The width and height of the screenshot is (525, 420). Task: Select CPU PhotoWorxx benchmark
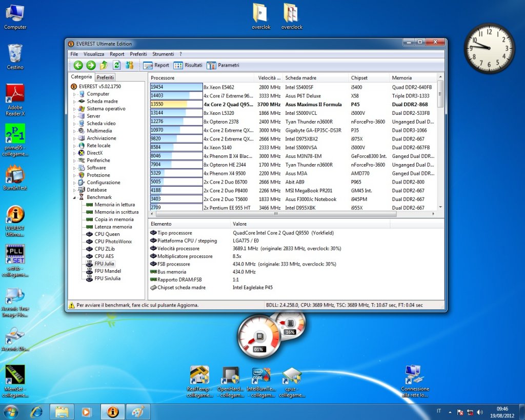pos(113,242)
